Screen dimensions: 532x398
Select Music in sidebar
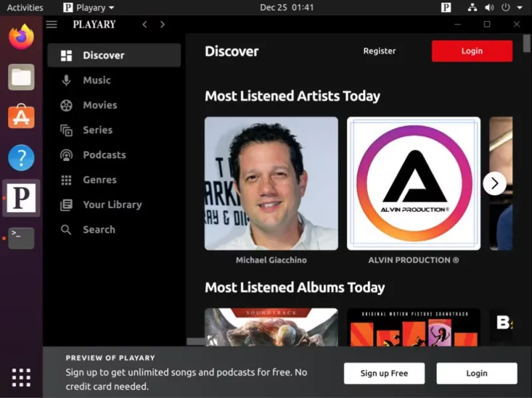click(114, 80)
